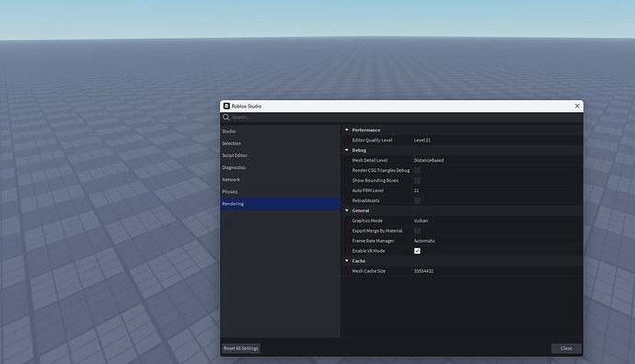Click the Roblox Studio title text

coord(247,107)
